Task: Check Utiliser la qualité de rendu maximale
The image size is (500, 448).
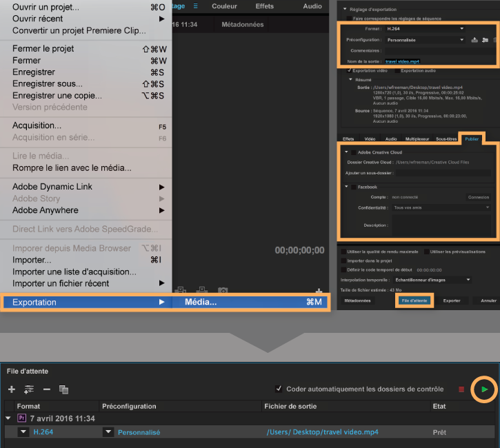Action: [x=343, y=252]
